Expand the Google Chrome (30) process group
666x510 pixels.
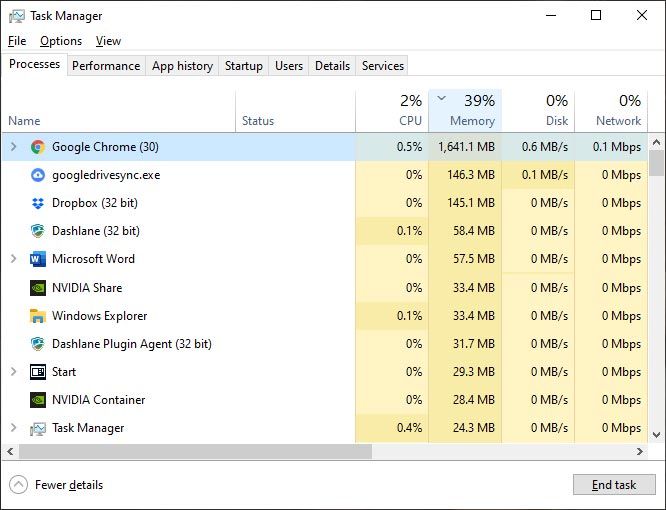14,147
